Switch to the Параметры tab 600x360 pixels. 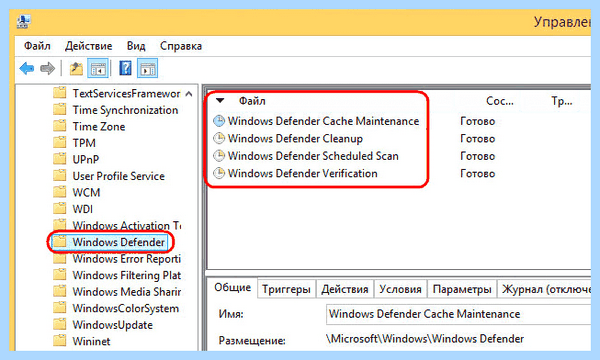point(462,289)
